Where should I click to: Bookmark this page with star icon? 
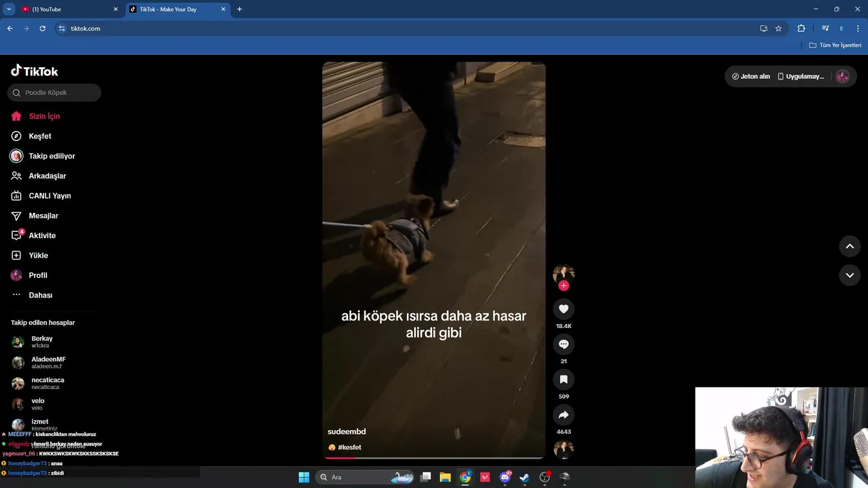tap(778, 28)
